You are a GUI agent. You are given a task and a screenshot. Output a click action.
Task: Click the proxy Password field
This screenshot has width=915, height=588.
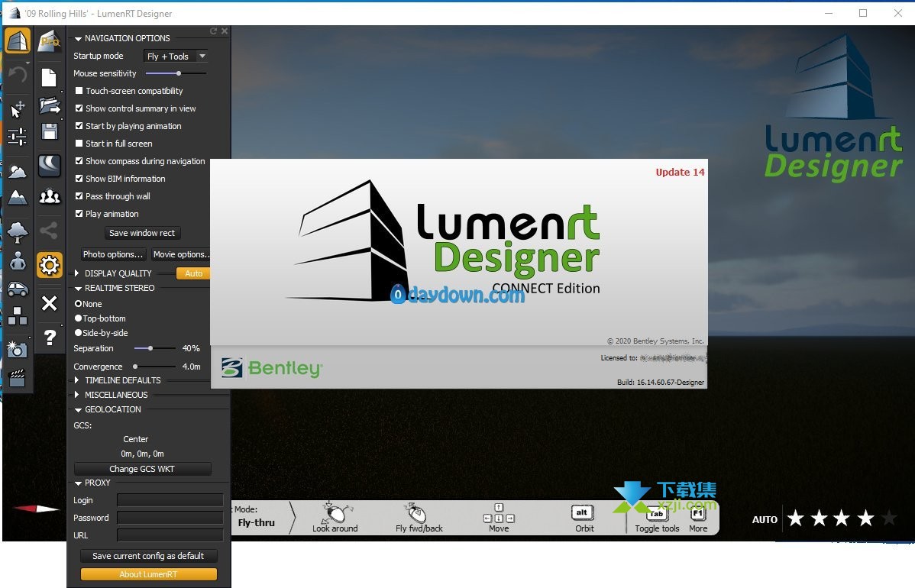[170, 518]
